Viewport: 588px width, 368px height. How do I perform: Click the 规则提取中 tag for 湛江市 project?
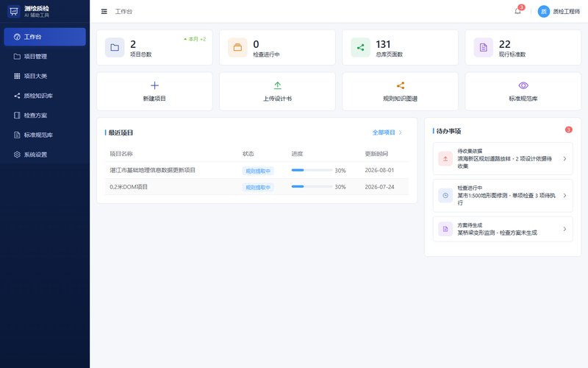pyautogui.click(x=258, y=171)
